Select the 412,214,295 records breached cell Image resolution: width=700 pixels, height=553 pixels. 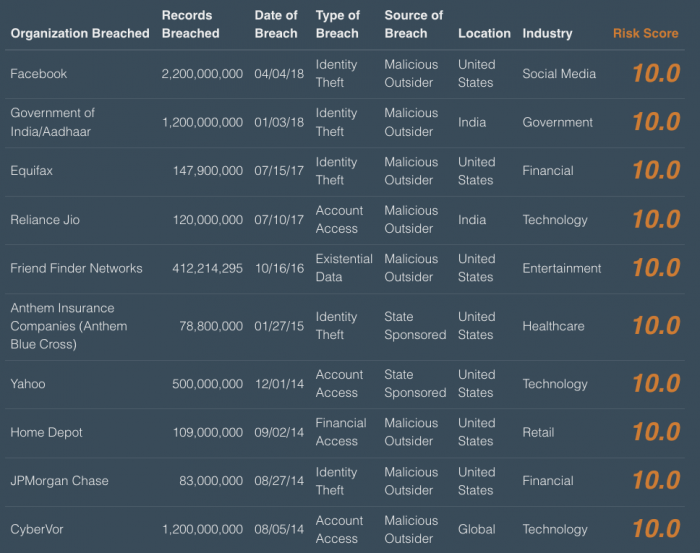coord(201,268)
